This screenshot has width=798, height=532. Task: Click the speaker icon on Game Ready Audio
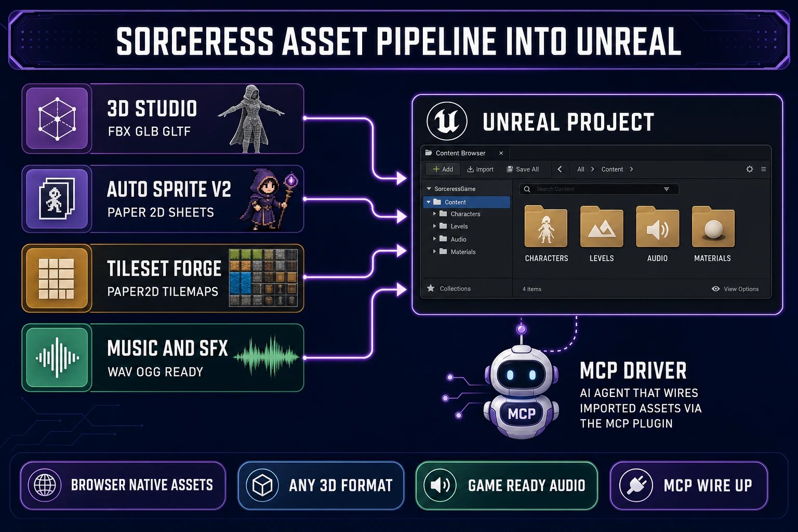[x=440, y=485]
